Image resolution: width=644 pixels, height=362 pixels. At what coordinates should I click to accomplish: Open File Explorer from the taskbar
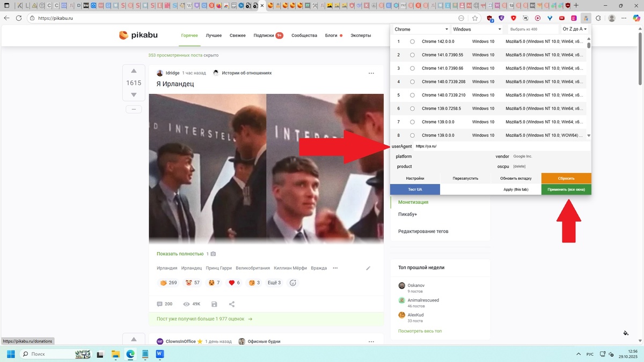tap(115, 354)
